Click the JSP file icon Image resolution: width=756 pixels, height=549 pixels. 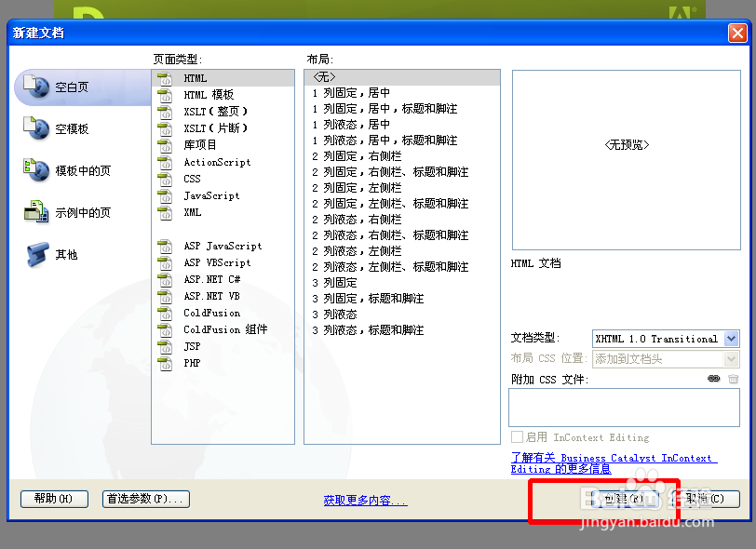point(165,346)
